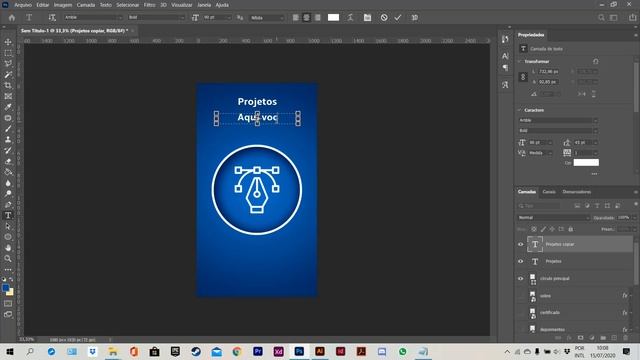The image size is (640, 360).
Task: Toggle text orientation in options bar
Action: click(52, 18)
